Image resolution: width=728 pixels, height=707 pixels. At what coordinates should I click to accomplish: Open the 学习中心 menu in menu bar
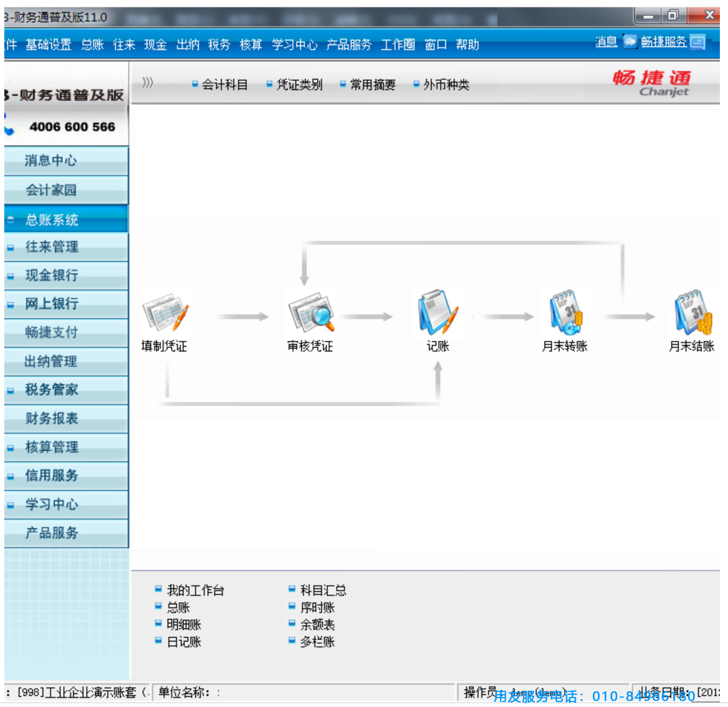294,45
